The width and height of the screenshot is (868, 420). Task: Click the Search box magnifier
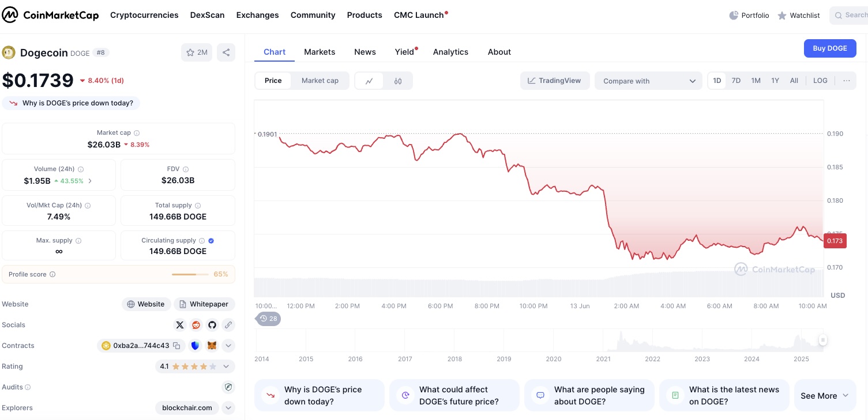(839, 16)
